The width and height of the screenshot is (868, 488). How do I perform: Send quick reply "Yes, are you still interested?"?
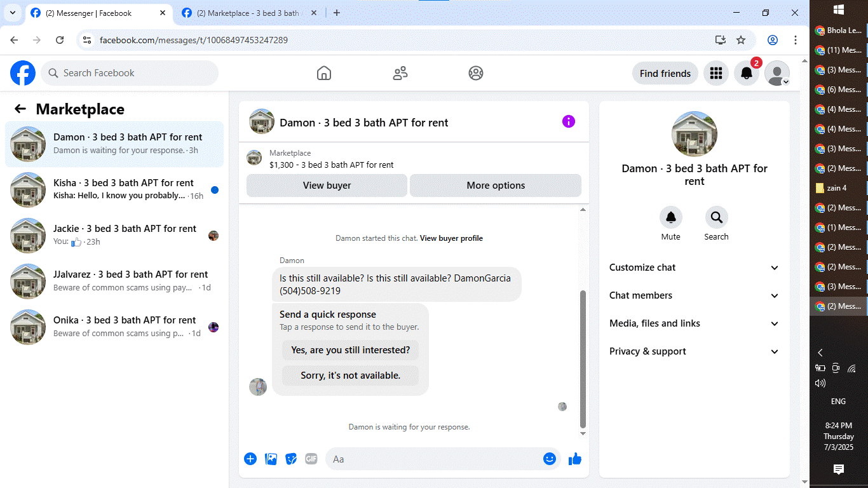[350, 350]
